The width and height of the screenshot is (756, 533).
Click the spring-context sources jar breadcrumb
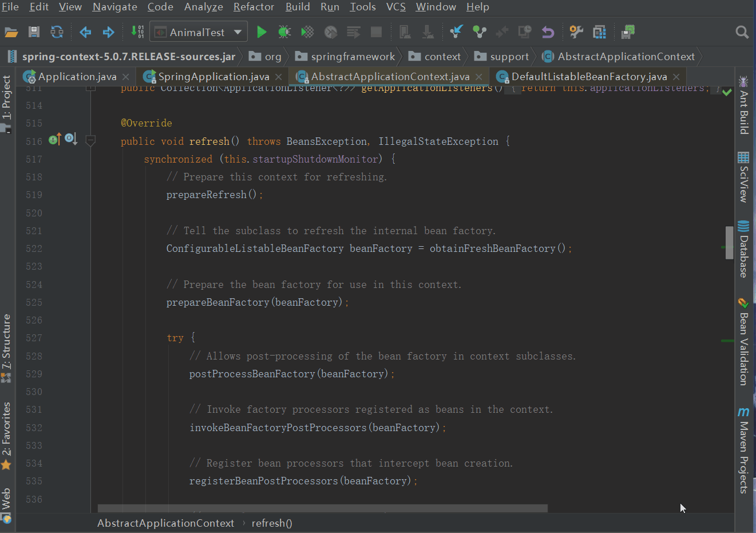pos(121,56)
